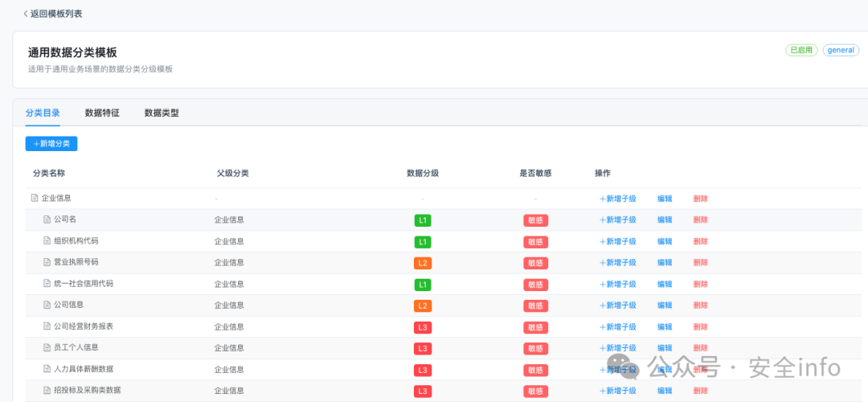Edit the 营业执照号码 row
Image resolution: width=868 pixels, height=402 pixels.
point(665,262)
